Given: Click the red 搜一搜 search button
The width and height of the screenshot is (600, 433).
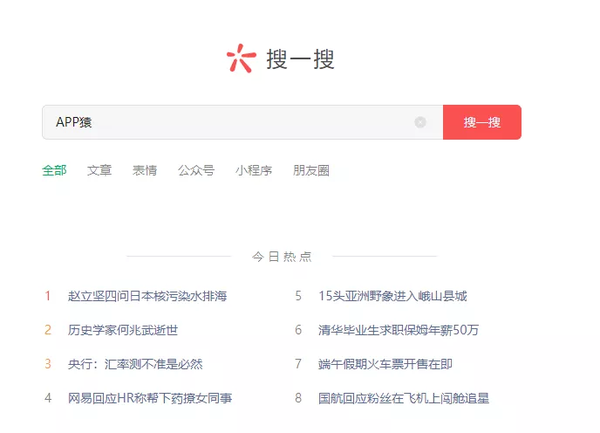Looking at the screenshot, I should click(482, 122).
